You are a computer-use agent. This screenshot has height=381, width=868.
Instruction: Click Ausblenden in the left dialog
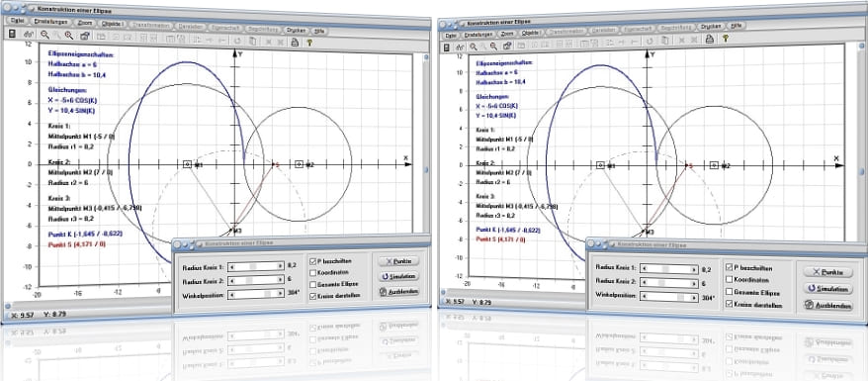click(x=398, y=292)
